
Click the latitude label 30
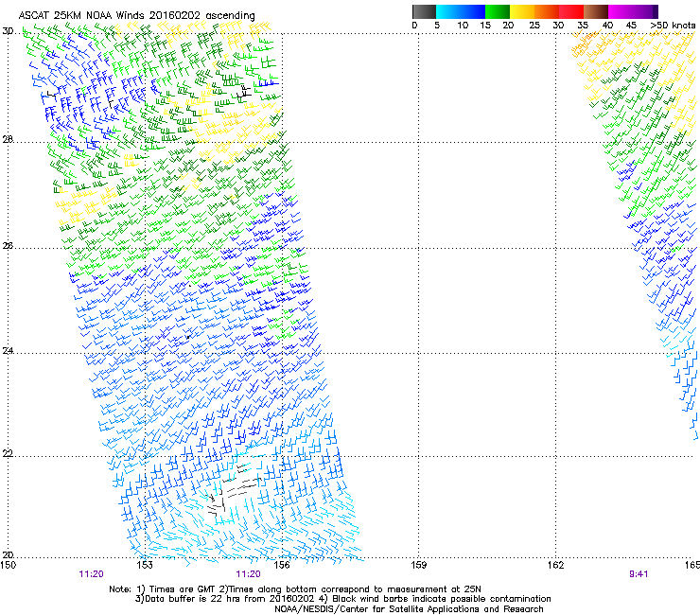click(x=8, y=31)
